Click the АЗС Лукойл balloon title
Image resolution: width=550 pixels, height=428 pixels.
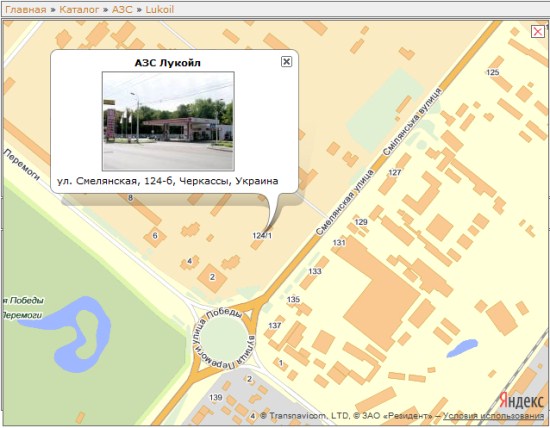tap(168, 63)
